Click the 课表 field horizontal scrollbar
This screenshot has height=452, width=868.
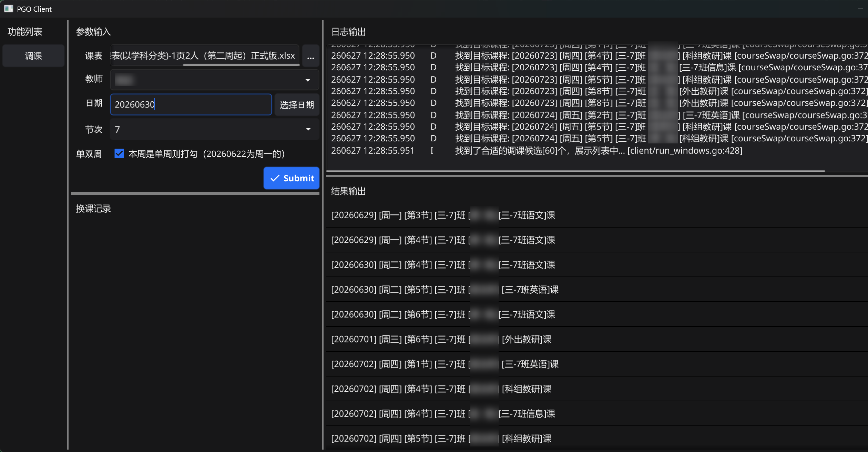(241, 65)
